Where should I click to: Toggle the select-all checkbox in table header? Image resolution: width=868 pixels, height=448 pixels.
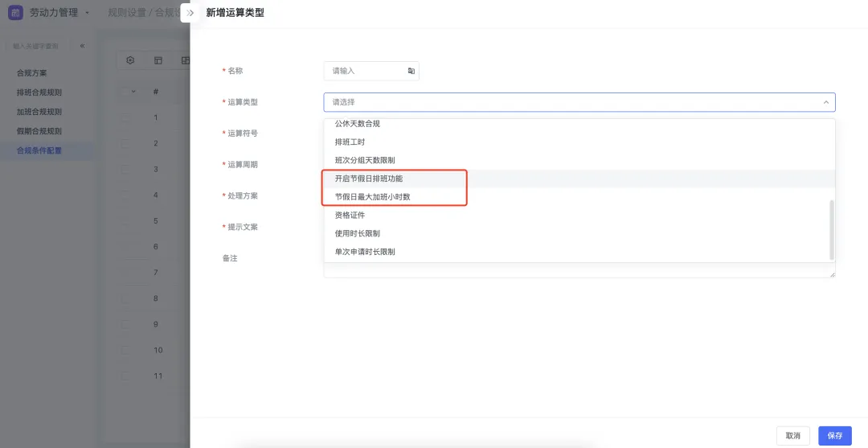pos(124,92)
